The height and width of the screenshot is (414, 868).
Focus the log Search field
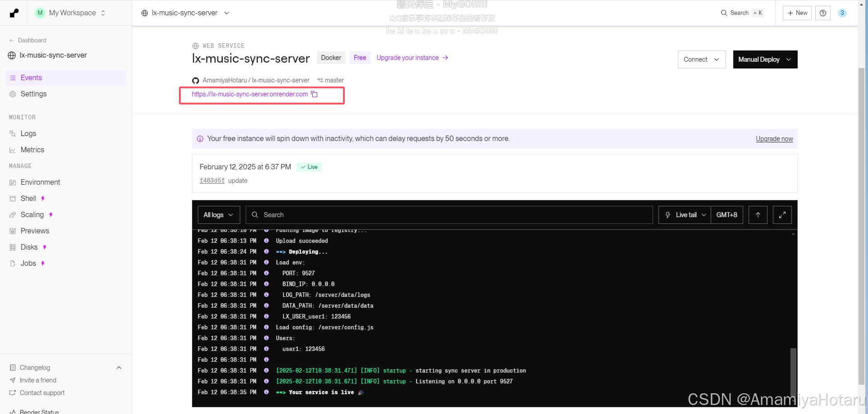coord(449,215)
